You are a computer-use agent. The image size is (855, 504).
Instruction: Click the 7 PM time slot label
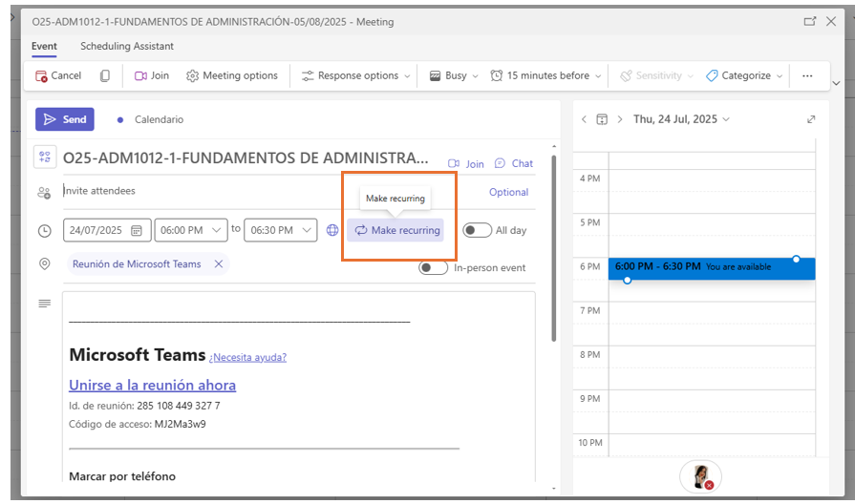tap(590, 310)
